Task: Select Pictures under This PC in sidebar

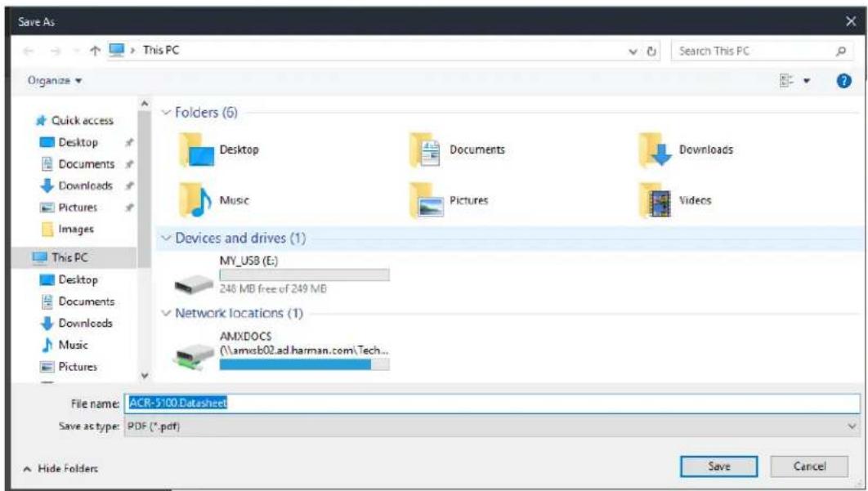Action: (69, 367)
